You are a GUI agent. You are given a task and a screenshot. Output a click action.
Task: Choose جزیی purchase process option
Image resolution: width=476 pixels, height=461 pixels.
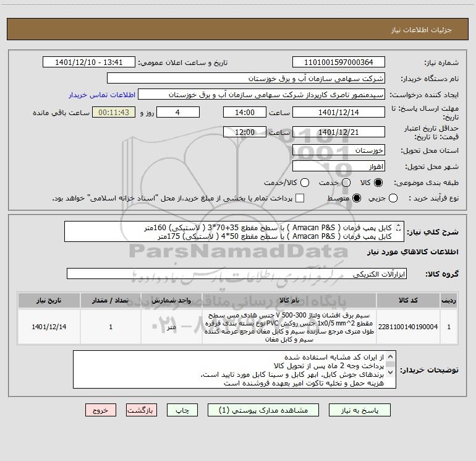point(393,198)
